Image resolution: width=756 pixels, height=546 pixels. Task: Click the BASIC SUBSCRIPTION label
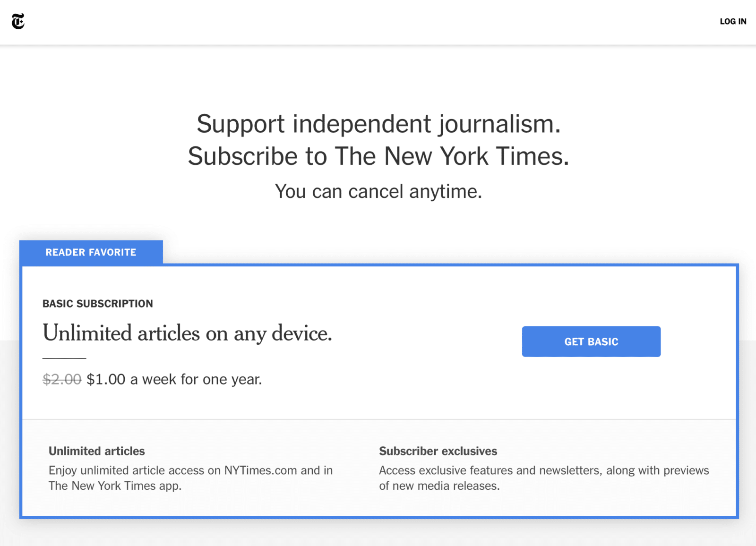tap(98, 304)
